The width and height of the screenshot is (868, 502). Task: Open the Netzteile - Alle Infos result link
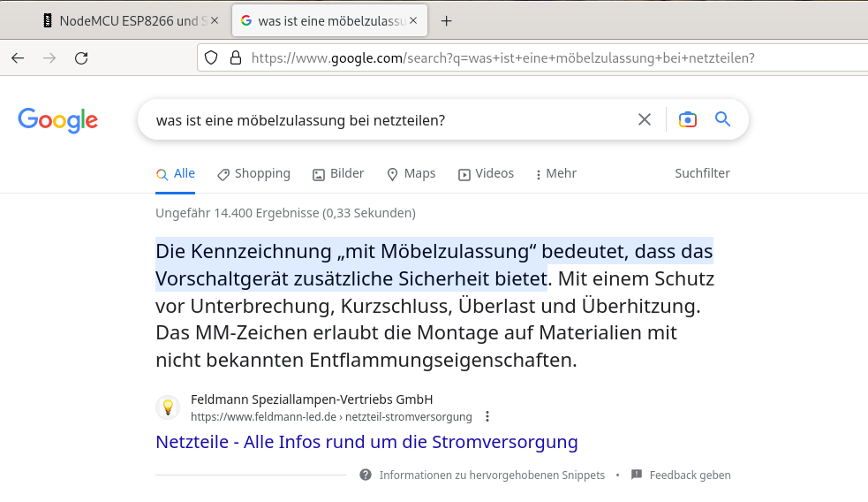point(366,442)
